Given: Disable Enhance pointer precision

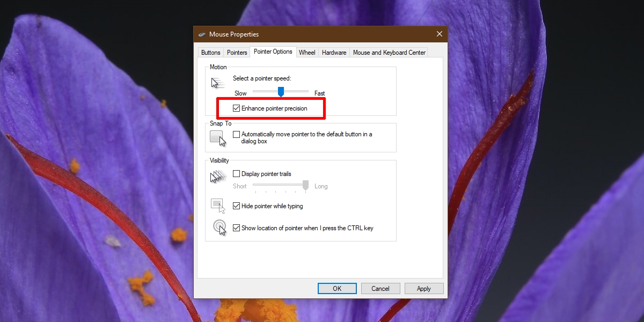Looking at the screenshot, I should pyautogui.click(x=237, y=108).
